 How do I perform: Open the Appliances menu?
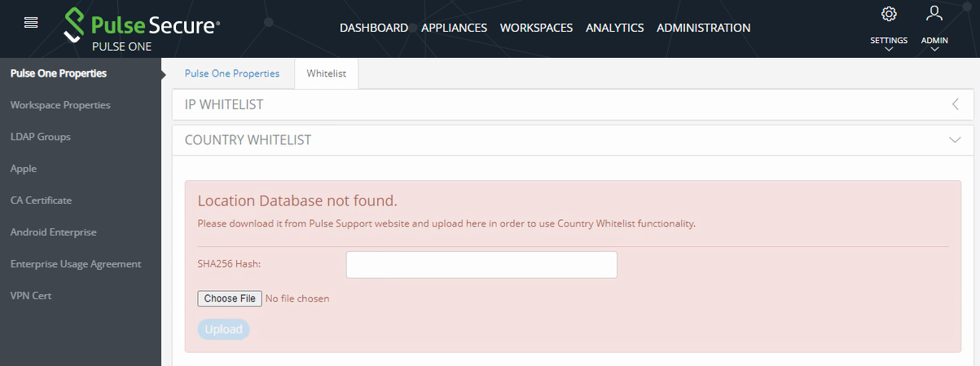454,28
